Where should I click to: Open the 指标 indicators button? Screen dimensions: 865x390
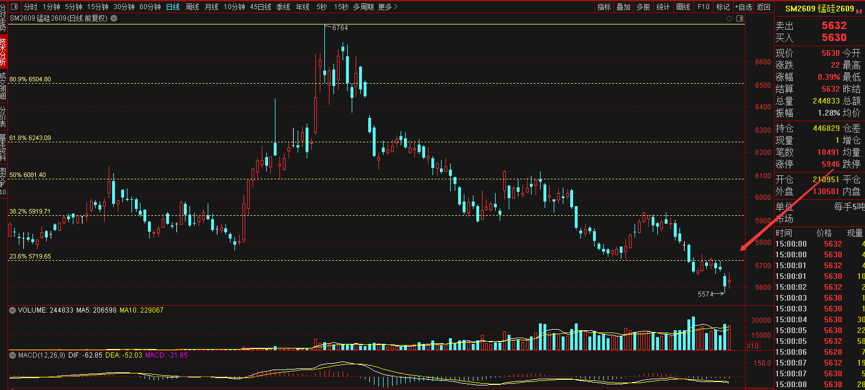tap(604, 7)
